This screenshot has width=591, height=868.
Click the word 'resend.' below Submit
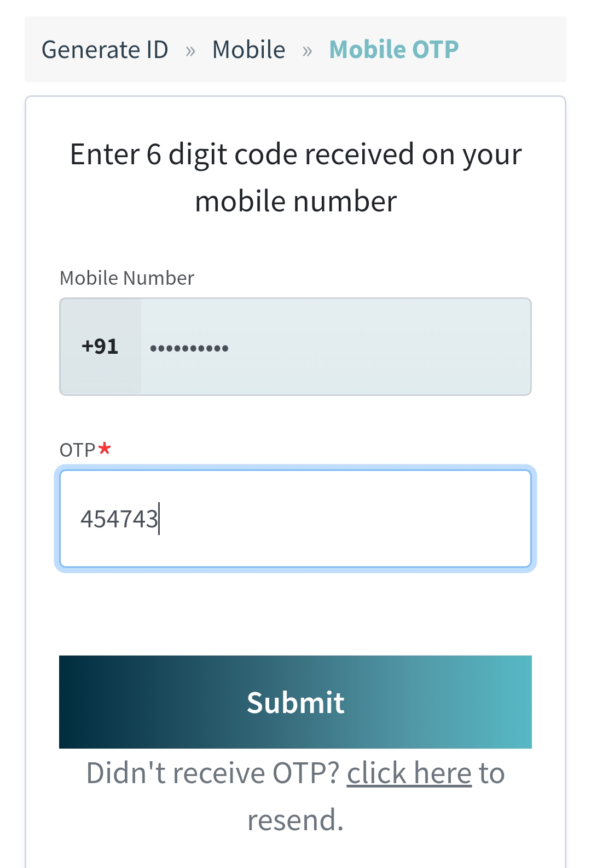coord(296,820)
